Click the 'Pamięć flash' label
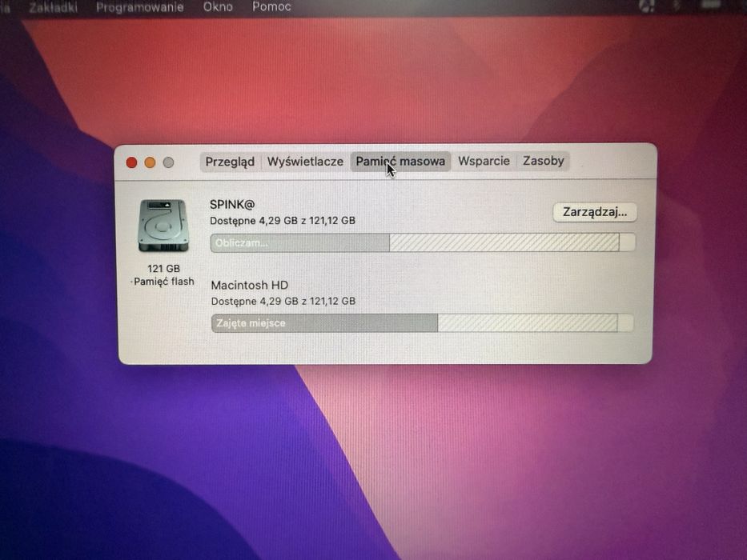The width and height of the screenshot is (747, 560). [x=164, y=282]
